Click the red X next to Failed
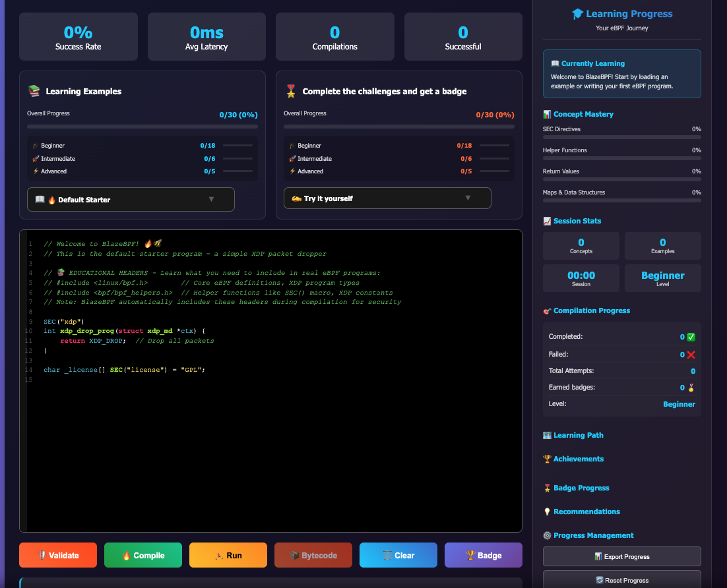The height and width of the screenshot is (588, 727). point(691,355)
